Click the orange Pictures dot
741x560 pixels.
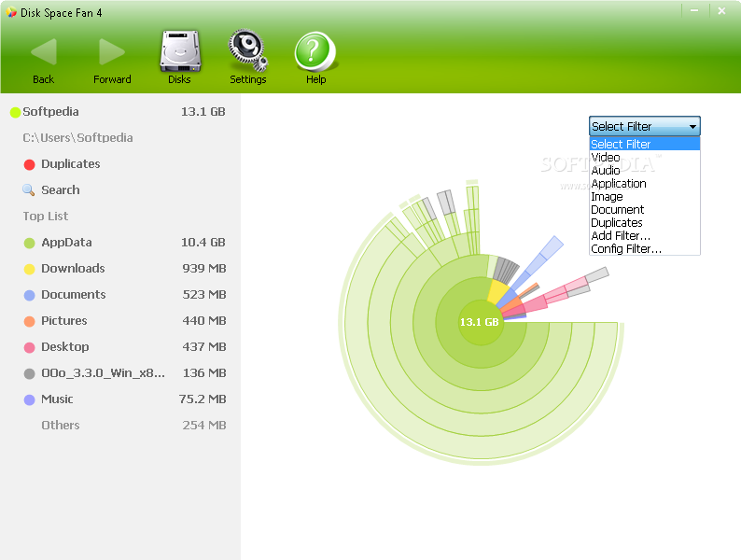(x=29, y=321)
